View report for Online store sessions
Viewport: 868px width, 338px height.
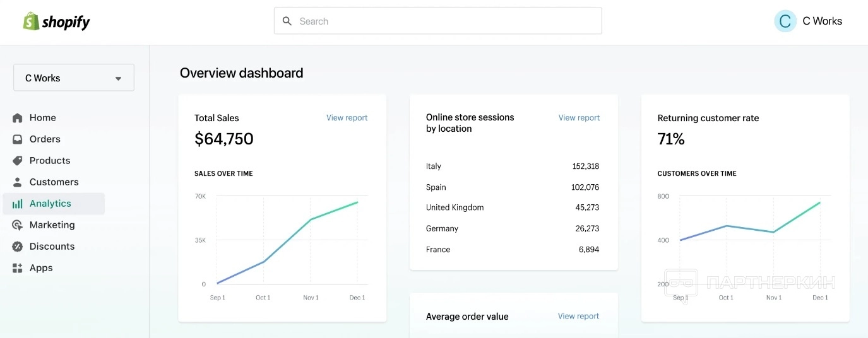click(579, 118)
